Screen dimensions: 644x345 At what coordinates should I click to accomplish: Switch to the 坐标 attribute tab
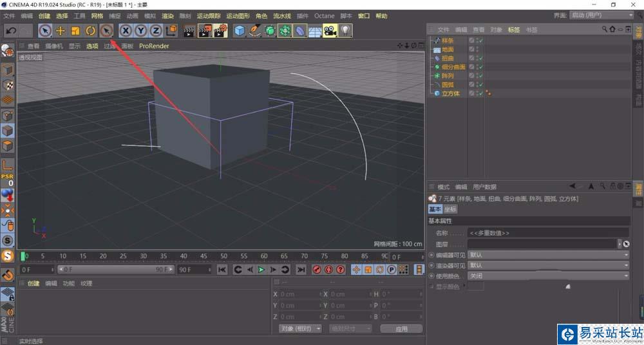tap(451, 209)
